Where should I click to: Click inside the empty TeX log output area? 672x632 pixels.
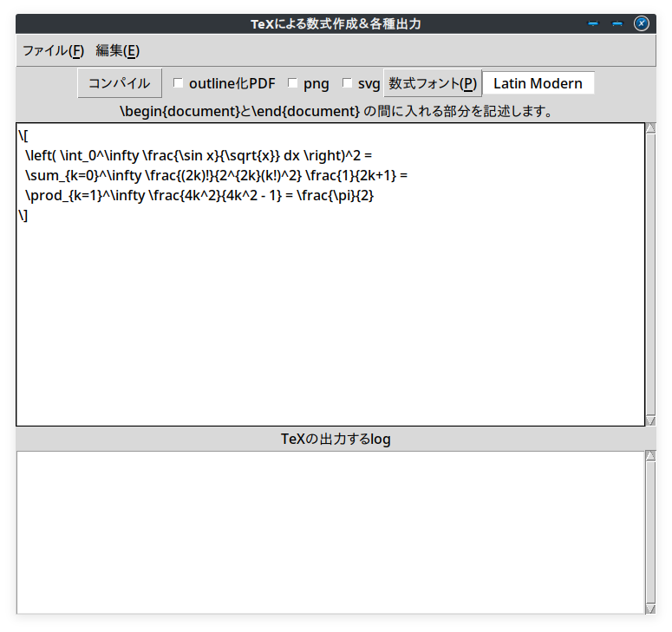coord(329,533)
